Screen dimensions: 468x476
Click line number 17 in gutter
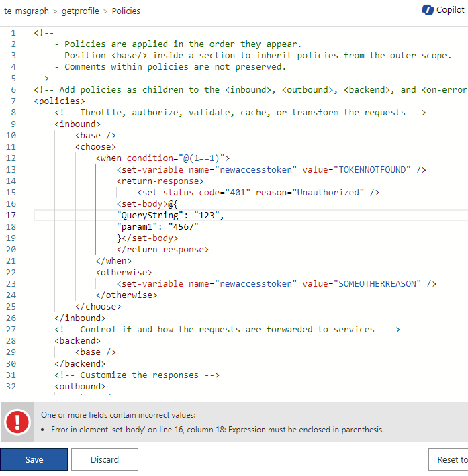coord(11,216)
